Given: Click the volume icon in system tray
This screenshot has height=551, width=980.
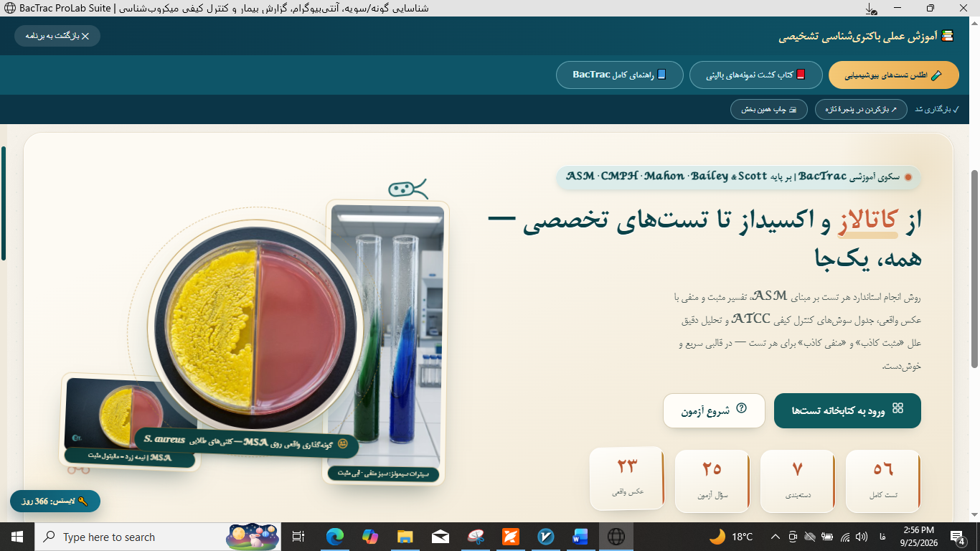Looking at the screenshot, I should click(x=862, y=537).
